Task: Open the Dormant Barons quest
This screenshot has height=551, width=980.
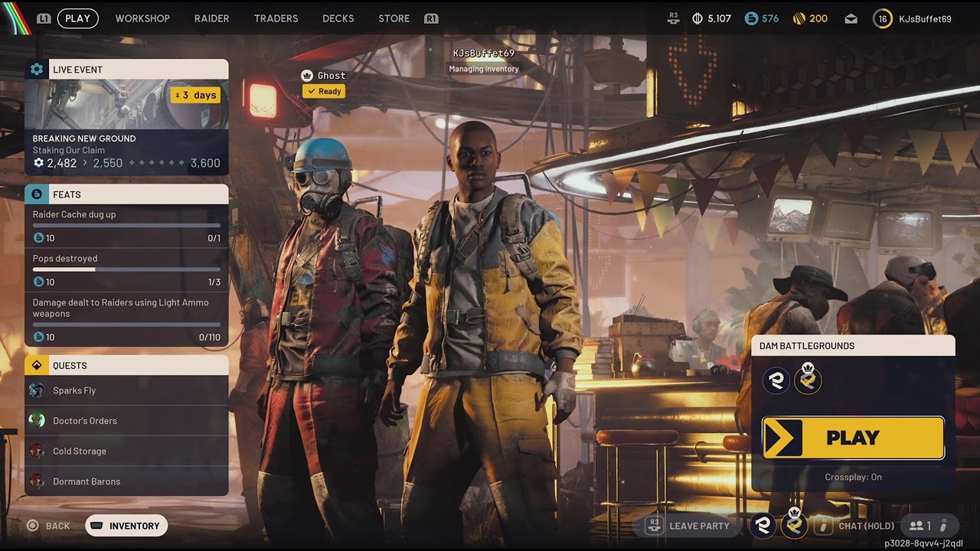Action: [x=126, y=481]
